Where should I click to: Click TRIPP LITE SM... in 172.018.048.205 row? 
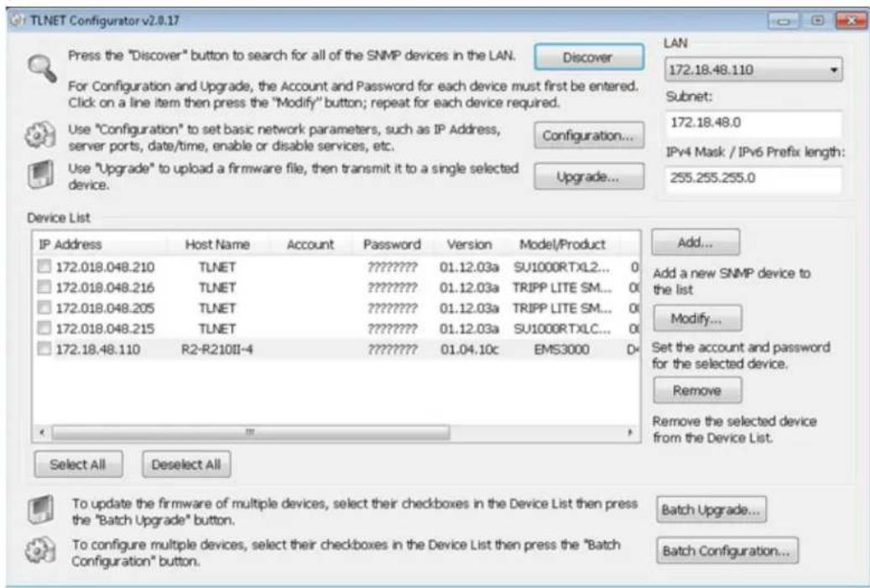561,309
